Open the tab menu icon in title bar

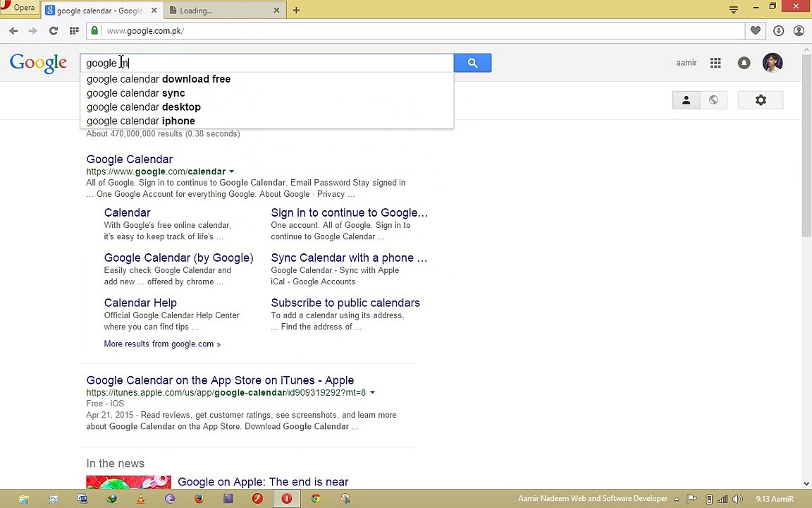(733, 9)
